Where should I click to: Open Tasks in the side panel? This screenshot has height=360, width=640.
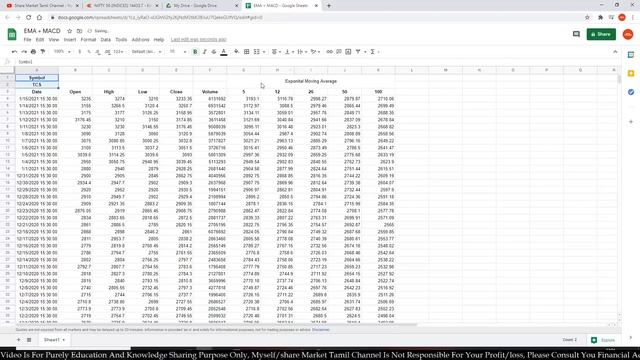[x=631, y=92]
